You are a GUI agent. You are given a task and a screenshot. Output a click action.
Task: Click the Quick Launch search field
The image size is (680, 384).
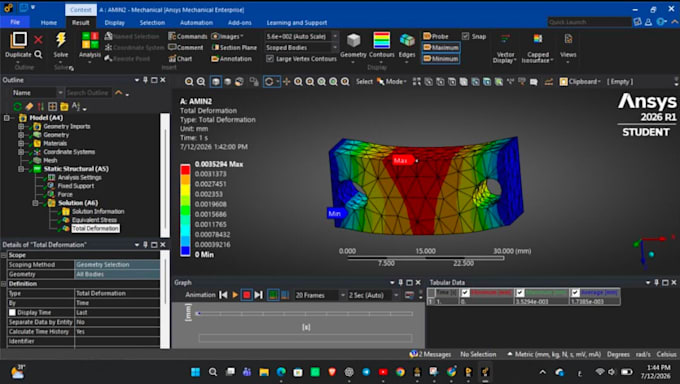pyautogui.click(x=589, y=22)
